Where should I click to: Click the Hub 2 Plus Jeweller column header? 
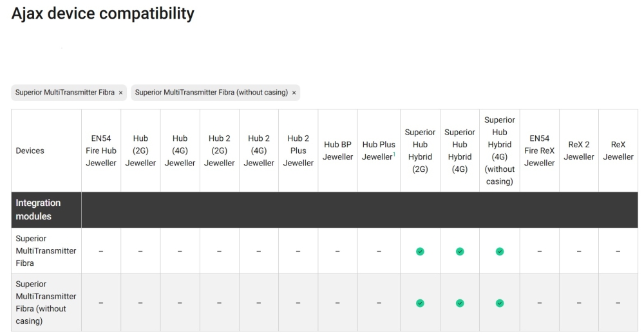point(298,151)
